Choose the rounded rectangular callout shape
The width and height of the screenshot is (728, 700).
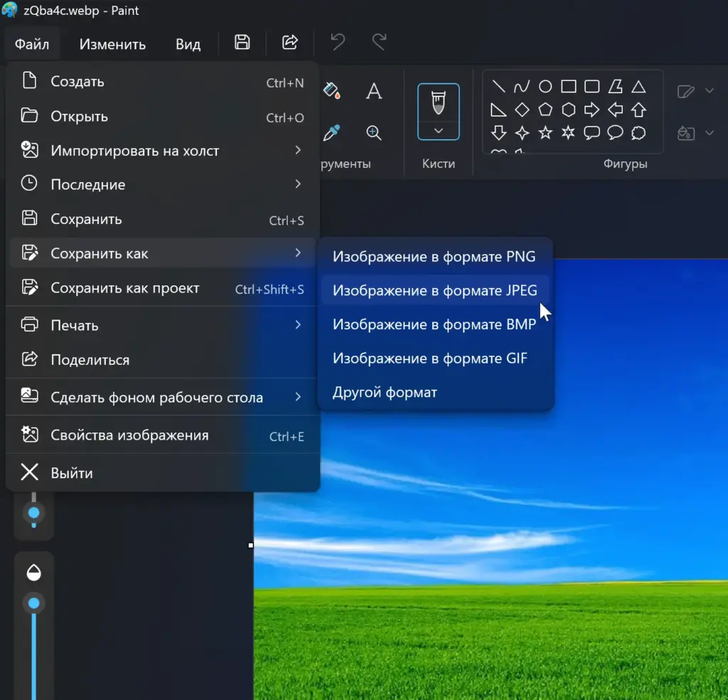591,133
